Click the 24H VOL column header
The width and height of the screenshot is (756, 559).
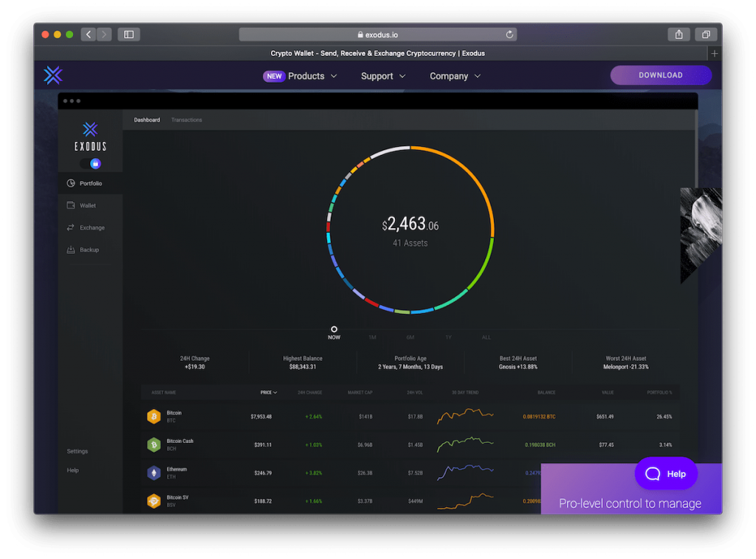pyautogui.click(x=415, y=393)
